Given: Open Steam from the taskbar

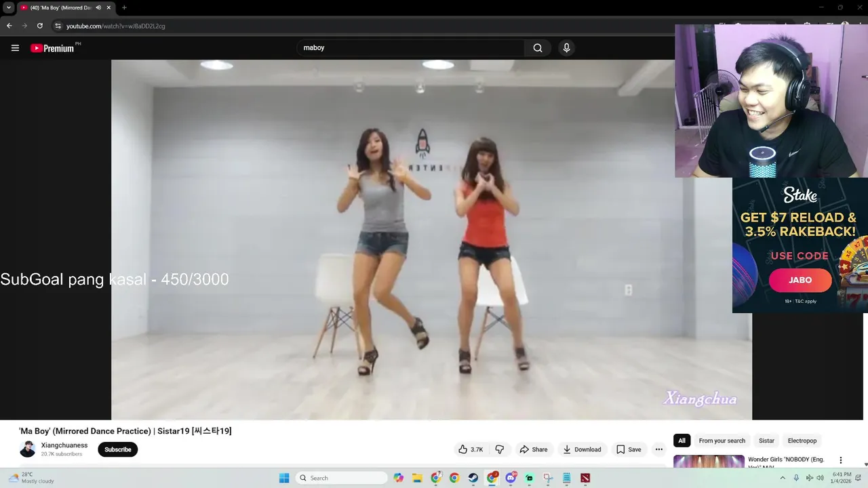Looking at the screenshot, I should click(x=473, y=478).
